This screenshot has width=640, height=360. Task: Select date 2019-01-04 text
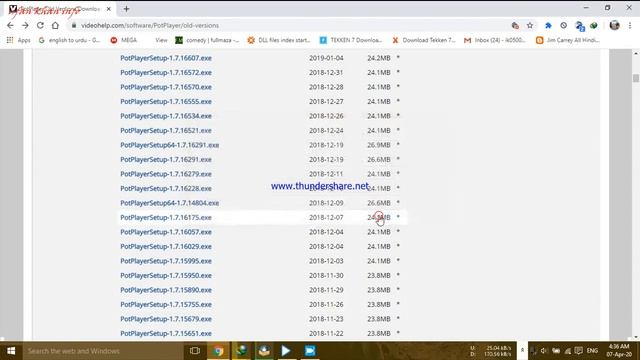326,58
